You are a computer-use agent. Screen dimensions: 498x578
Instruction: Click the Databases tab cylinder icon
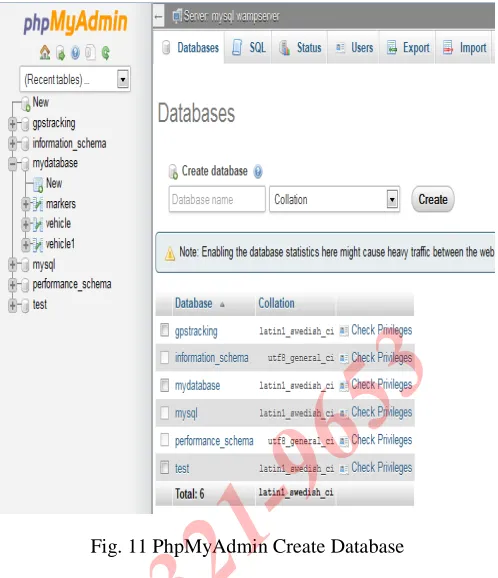[166, 48]
